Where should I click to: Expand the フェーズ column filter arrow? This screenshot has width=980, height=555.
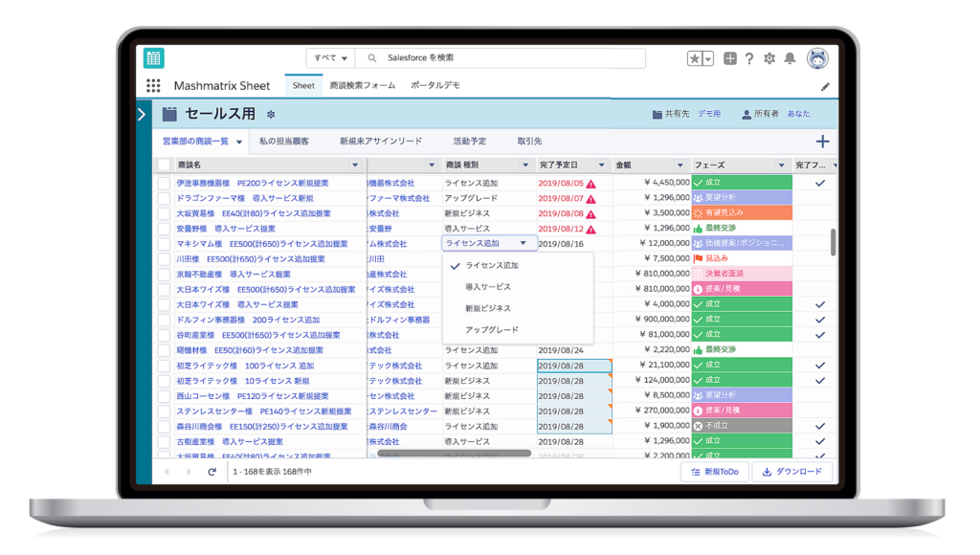[x=782, y=166]
